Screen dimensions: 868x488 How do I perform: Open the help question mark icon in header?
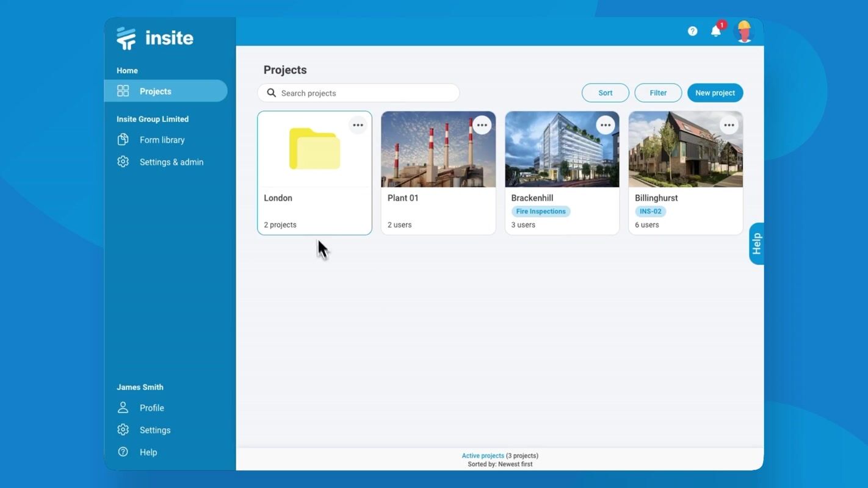click(692, 31)
